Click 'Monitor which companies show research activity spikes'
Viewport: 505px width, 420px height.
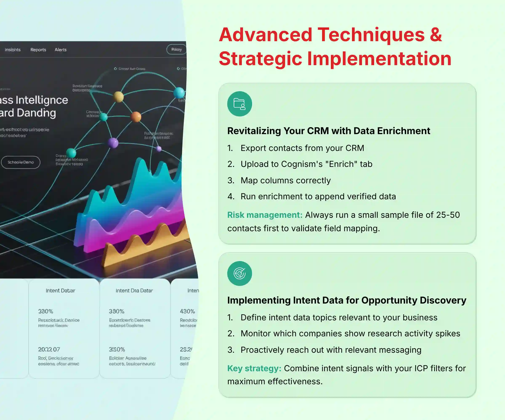point(350,334)
